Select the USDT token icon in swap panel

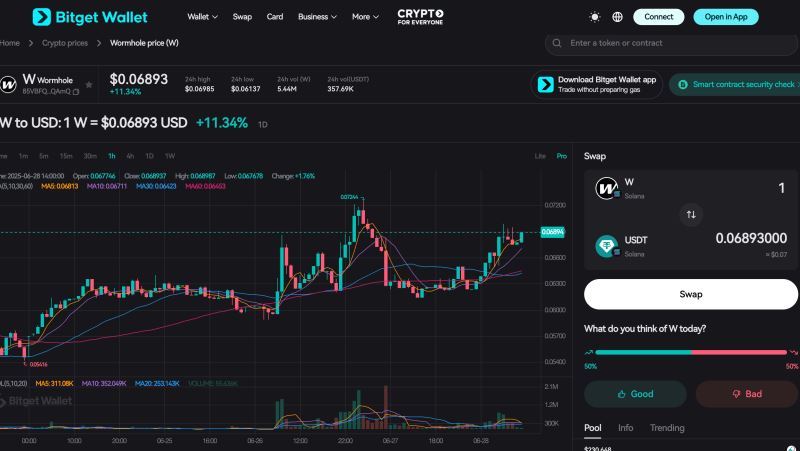point(607,245)
